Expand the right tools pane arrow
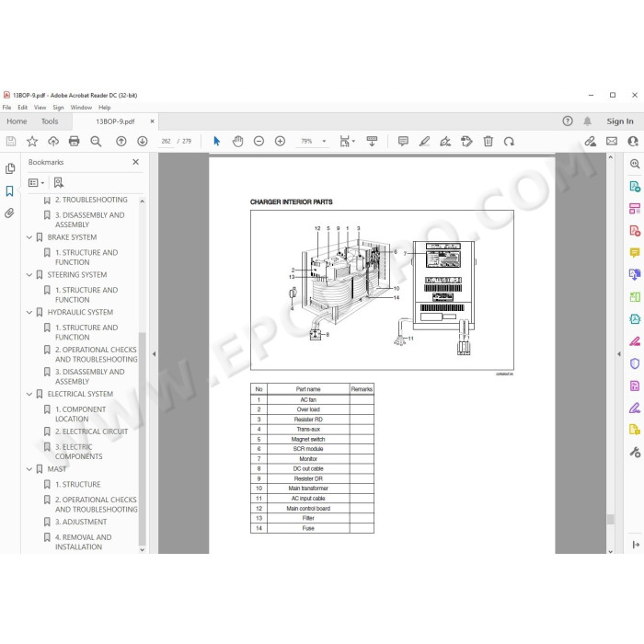The height and width of the screenshot is (644, 644). click(619, 353)
